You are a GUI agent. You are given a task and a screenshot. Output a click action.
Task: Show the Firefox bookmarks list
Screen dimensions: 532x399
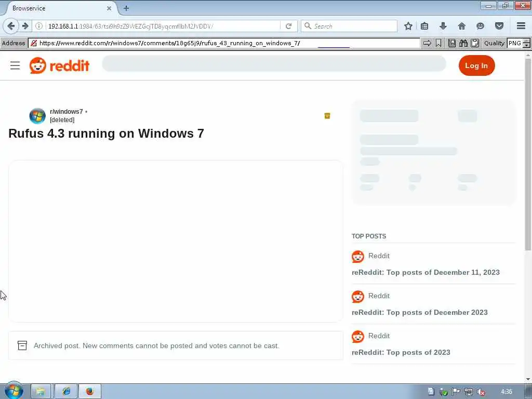(424, 26)
